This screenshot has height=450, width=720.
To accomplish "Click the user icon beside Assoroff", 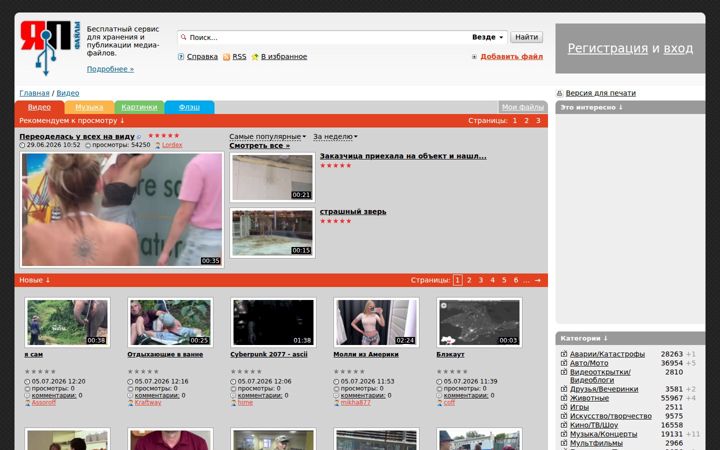I will 28,403.
